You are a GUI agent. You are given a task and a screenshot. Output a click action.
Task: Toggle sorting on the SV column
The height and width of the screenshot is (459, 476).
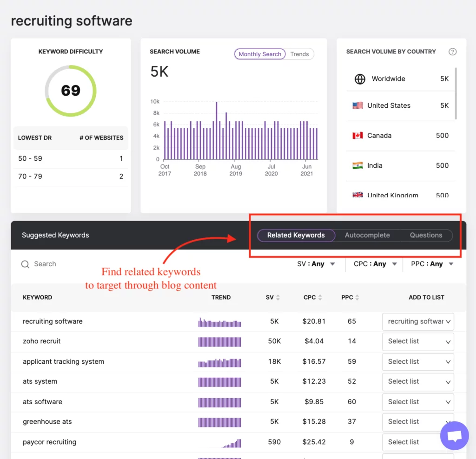pos(279,297)
